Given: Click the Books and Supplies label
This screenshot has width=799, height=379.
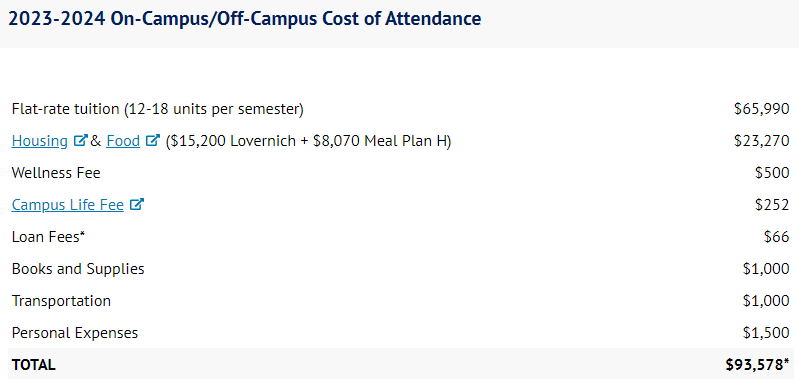Looking at the screenshot, I should click(x=78, y=269).
